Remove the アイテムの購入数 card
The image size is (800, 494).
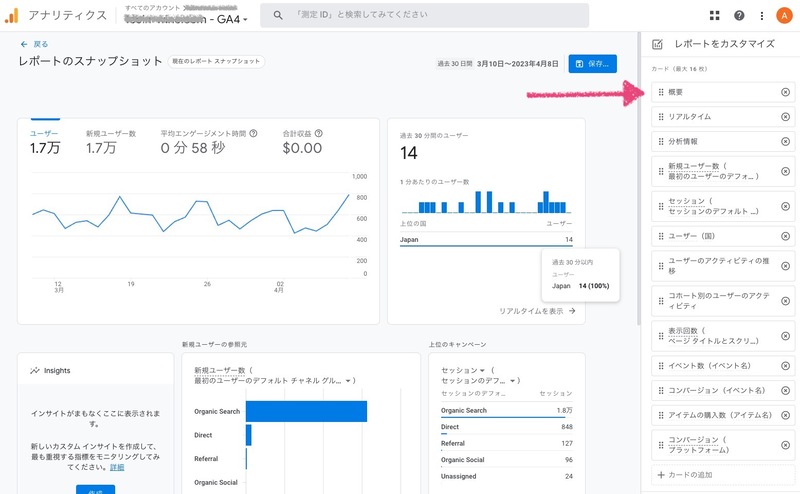(x=786, y=415)
